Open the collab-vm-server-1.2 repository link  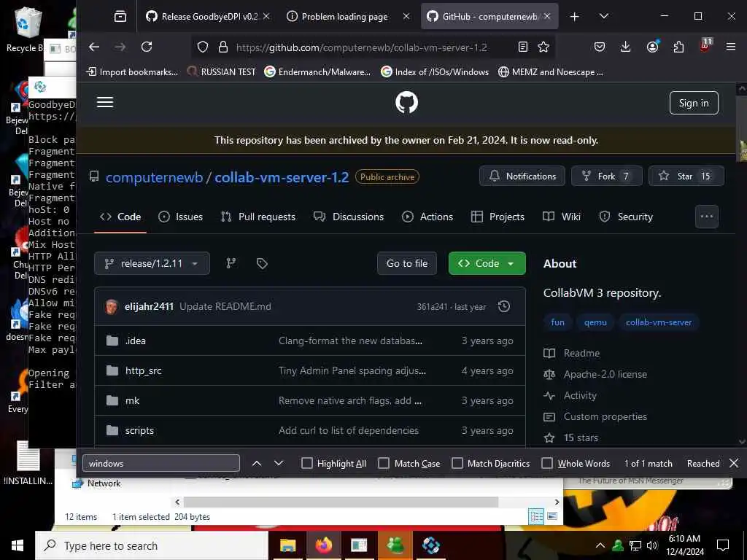click(x=282, y=178)
